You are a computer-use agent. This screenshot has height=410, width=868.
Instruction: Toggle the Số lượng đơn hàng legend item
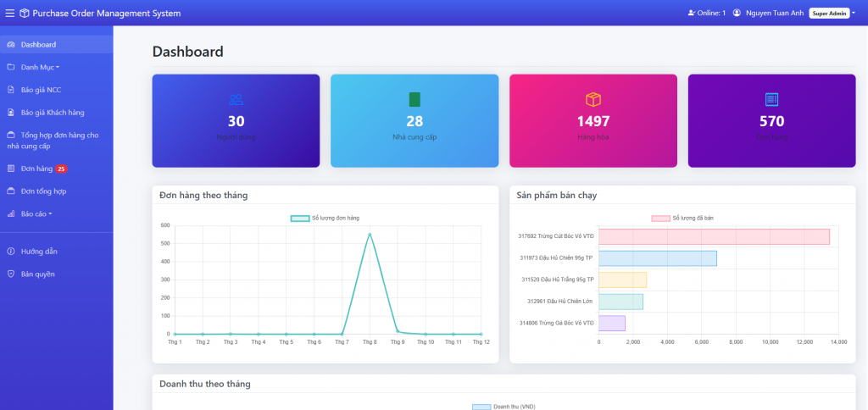pyautogui.click(x=325, y=218)
